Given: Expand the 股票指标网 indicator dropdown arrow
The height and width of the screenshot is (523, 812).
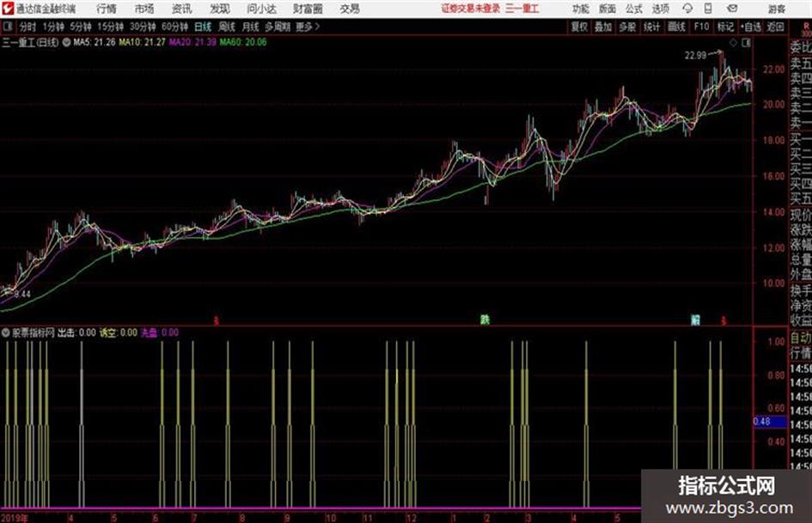Looking at the screenshot, I should point(6,332).
